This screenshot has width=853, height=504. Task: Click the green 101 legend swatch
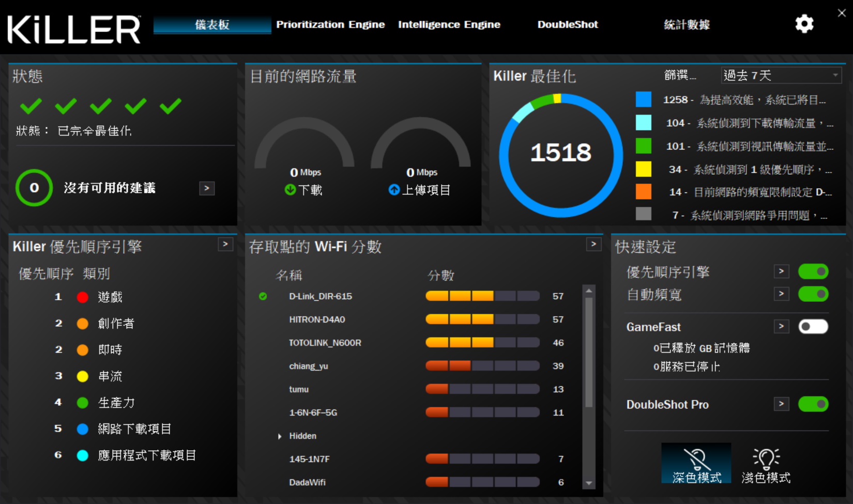click(644, 146)
